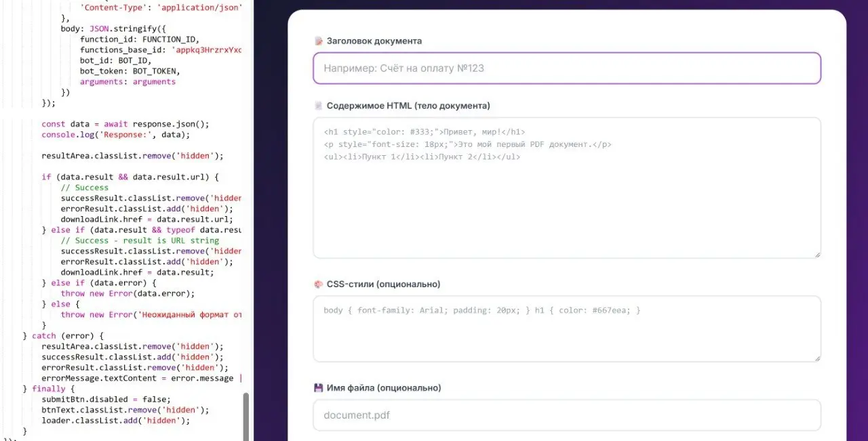Click code line 'if (data.result && data.result.url) {'
This screenshot has height=441, width=868.
130,177
